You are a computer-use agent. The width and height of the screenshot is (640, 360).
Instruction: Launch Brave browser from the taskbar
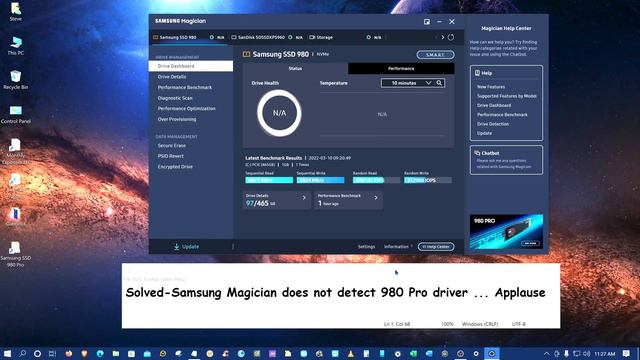(84, 353)
